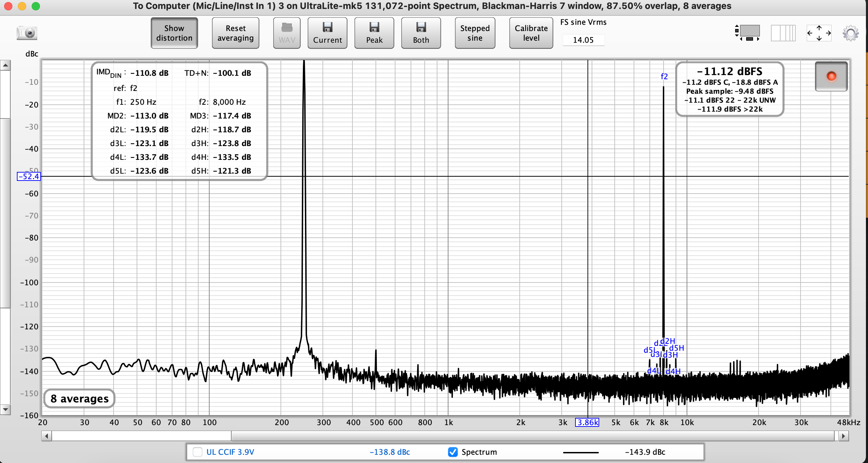Enable the UL CCIF 3.9V trace checkbox
868x463 pixels.
(x=198, y=452)
